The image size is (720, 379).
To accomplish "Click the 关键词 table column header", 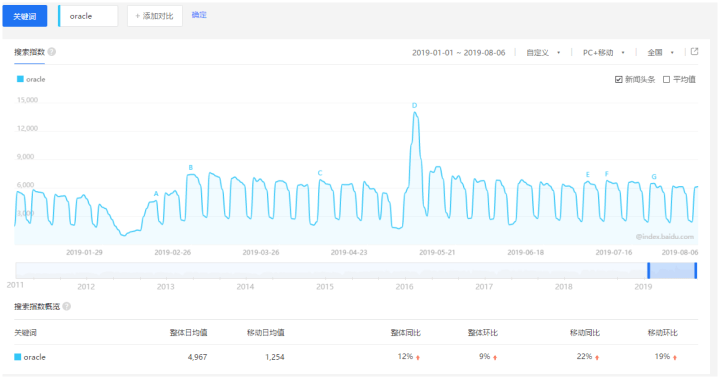I will (25, 333).
